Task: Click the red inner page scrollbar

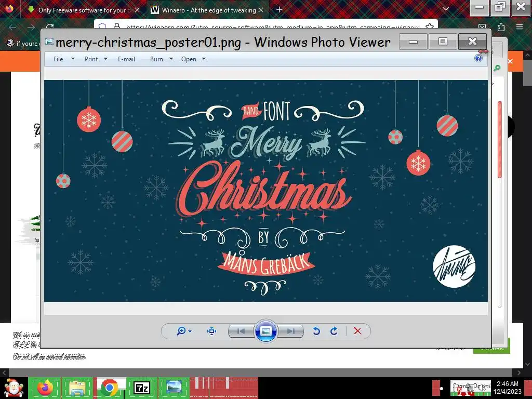Action: pos(500,139)
